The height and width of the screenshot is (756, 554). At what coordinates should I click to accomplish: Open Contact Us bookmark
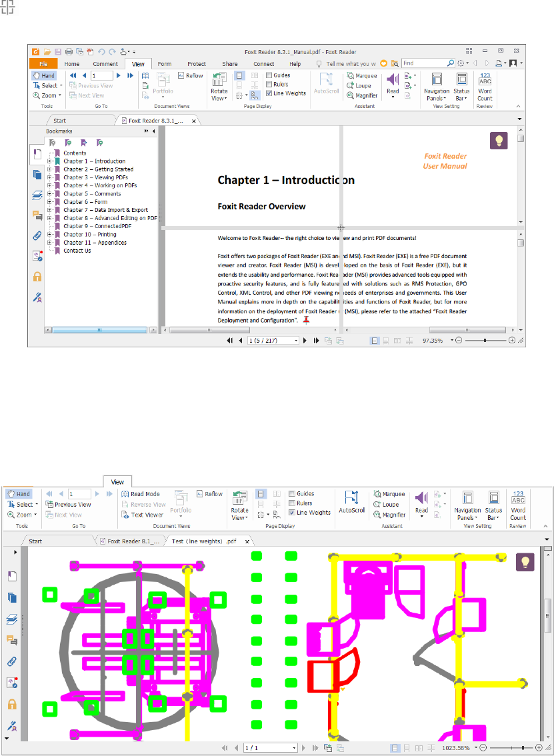click(77, 251)
